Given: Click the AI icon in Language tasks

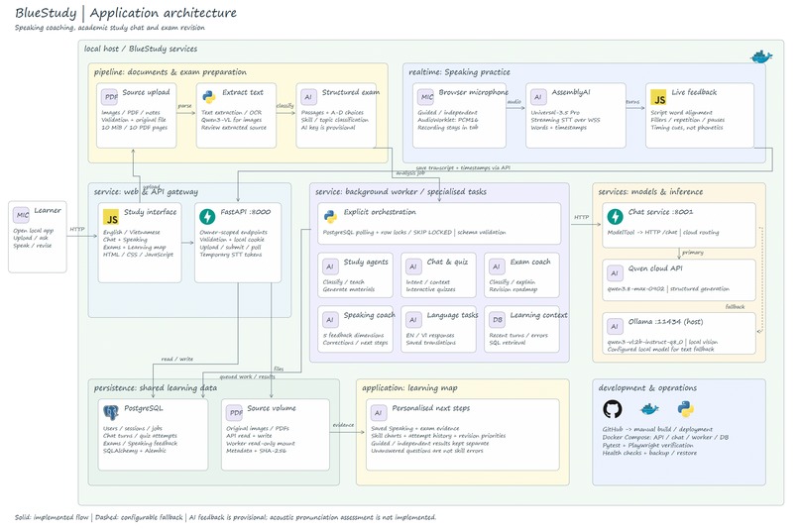Looking at the screenshot, I should (413, 320).
